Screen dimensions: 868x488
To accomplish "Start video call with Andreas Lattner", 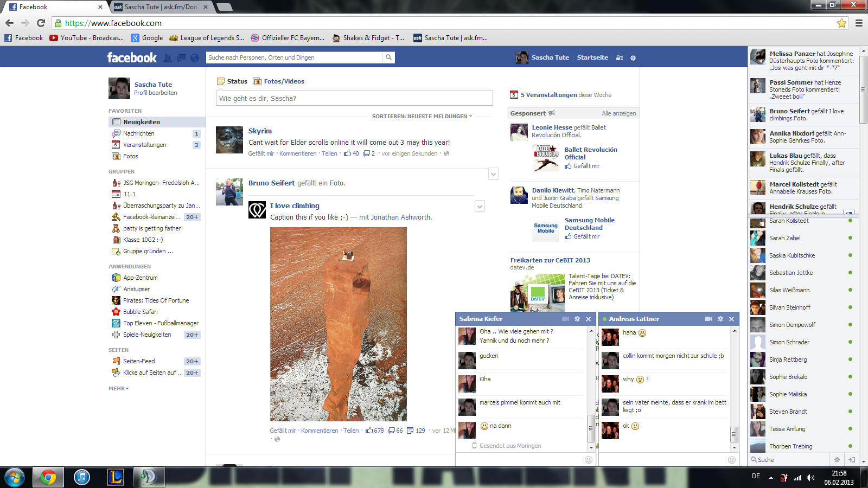I will 709,319.
